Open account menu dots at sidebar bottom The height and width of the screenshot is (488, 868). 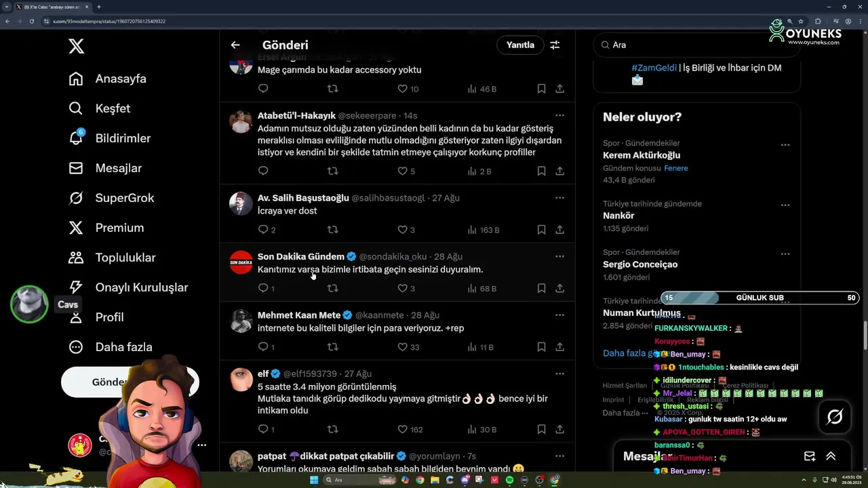[x=201, y=445]
